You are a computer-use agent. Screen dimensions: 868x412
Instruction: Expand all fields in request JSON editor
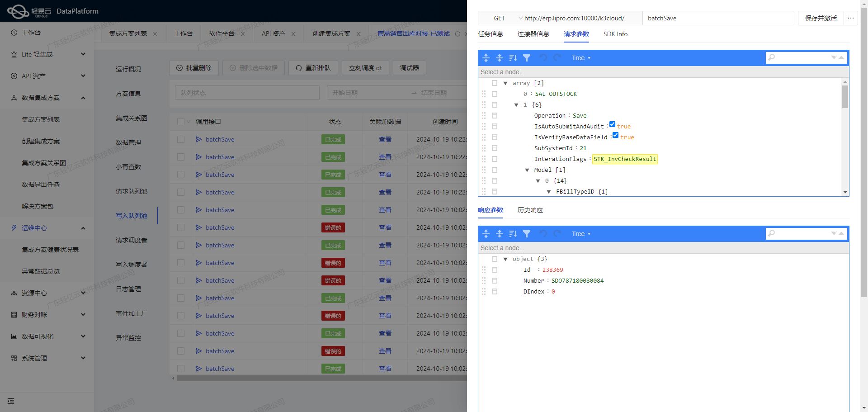tap(486, 58)
